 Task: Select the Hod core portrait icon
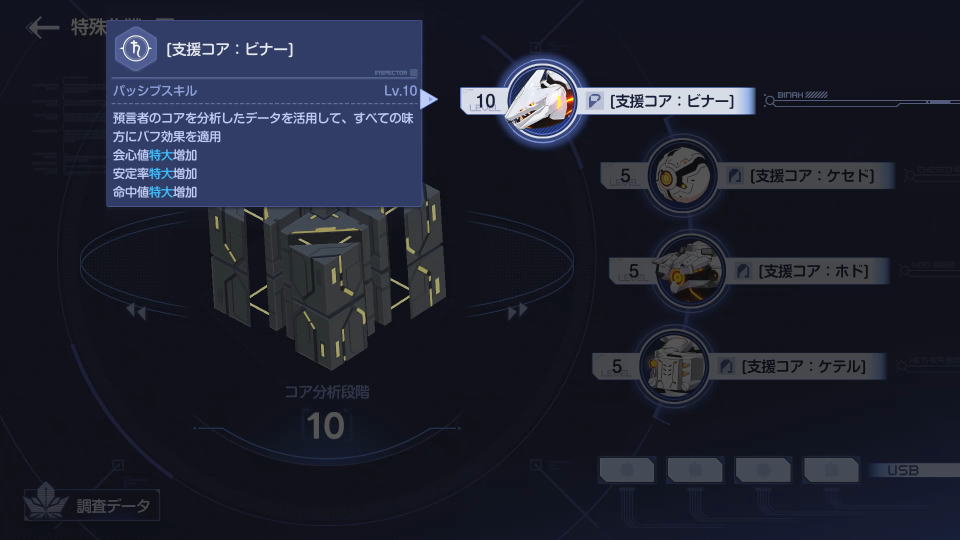690,272
